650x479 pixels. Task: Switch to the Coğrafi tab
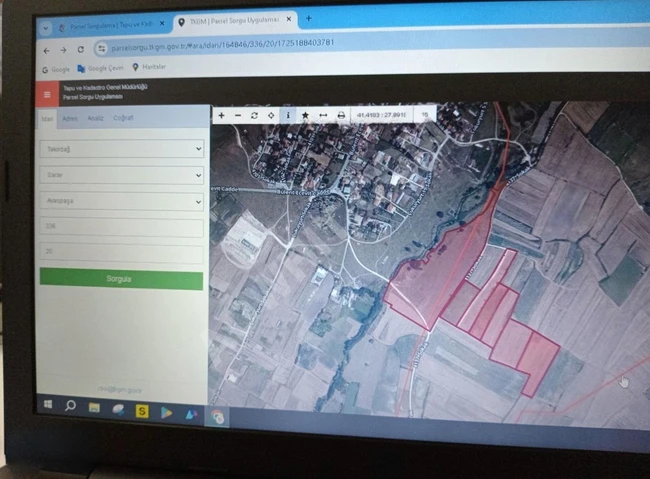point(123,118)
